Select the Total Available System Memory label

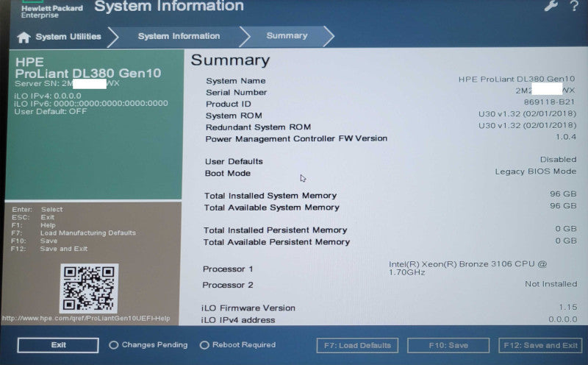click(x=271, y=208)
